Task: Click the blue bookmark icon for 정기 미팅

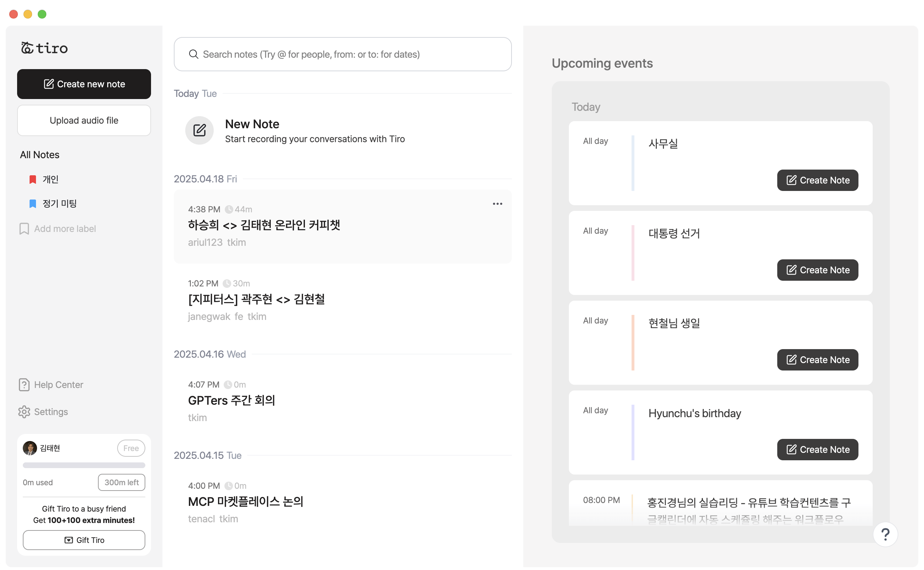Action: (x=33, y=203)
